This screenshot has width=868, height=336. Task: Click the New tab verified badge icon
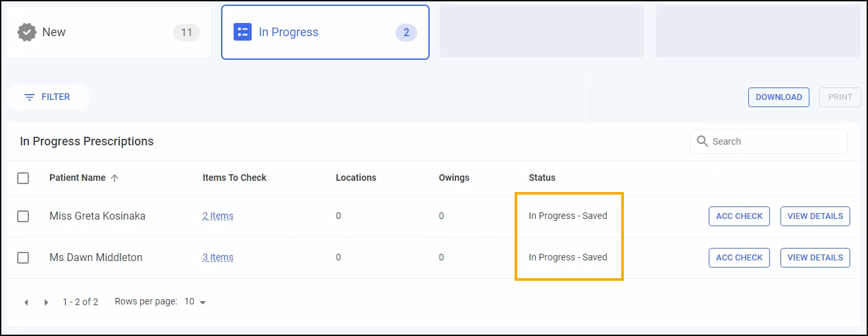27,32
